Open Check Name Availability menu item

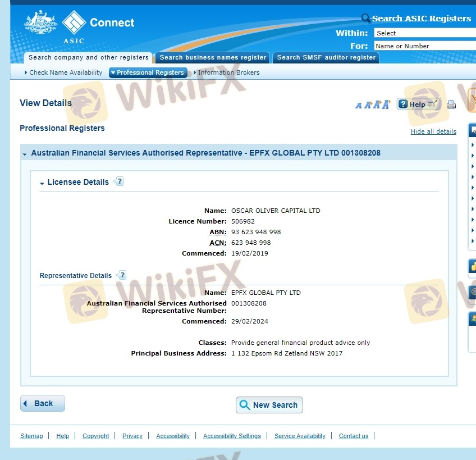tap(65, 72)
